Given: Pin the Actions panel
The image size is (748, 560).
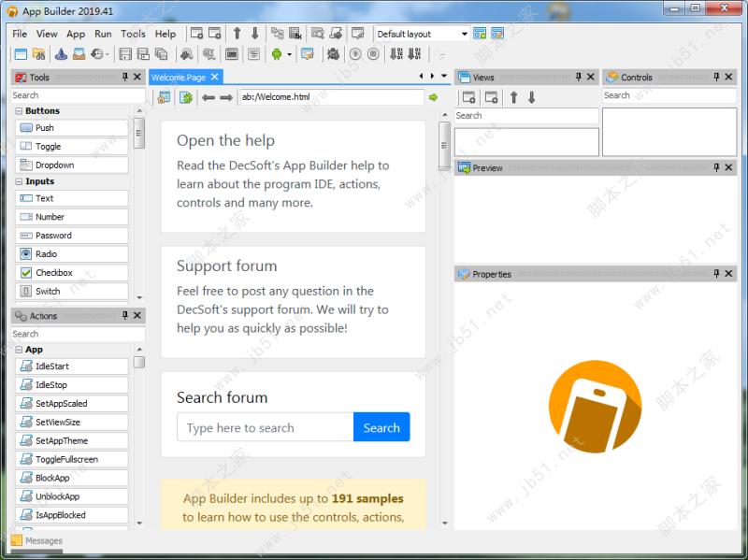Looking at the screenshot, I should pyautogui.click(x=125, y=315).
